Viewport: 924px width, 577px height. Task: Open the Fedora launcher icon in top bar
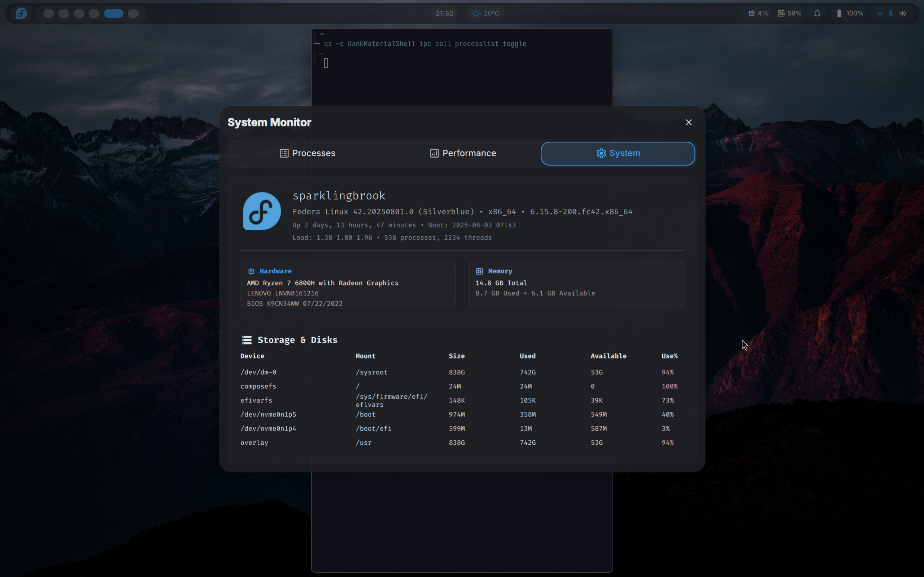coord(21,13)
